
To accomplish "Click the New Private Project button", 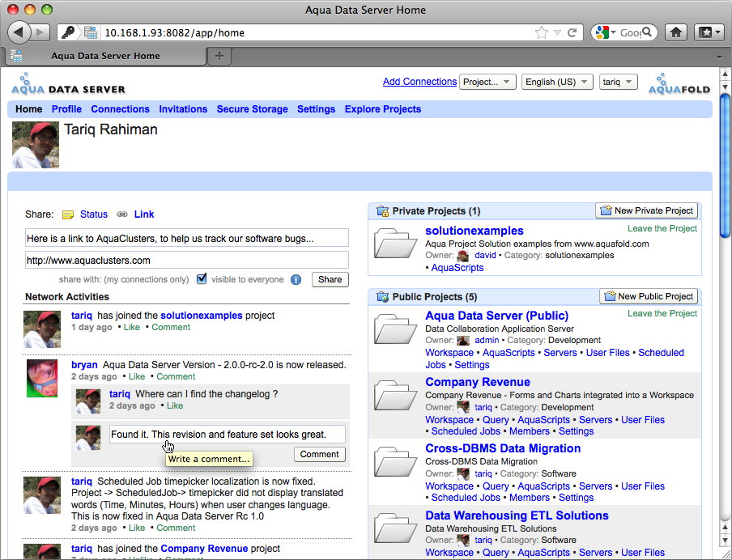I will [x=647, y=210].
